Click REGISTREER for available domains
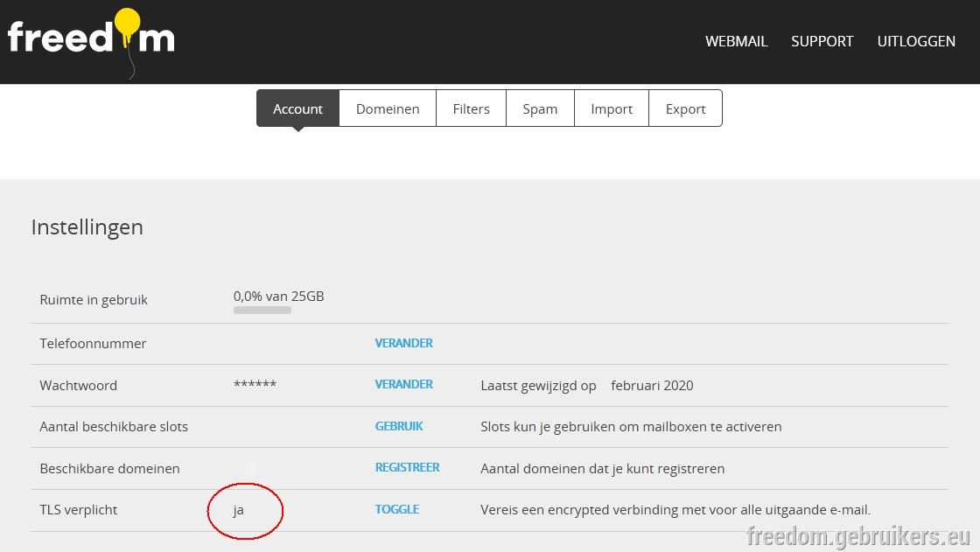Image resolution: width=980 pixels, height=552 pixels. 407,468
